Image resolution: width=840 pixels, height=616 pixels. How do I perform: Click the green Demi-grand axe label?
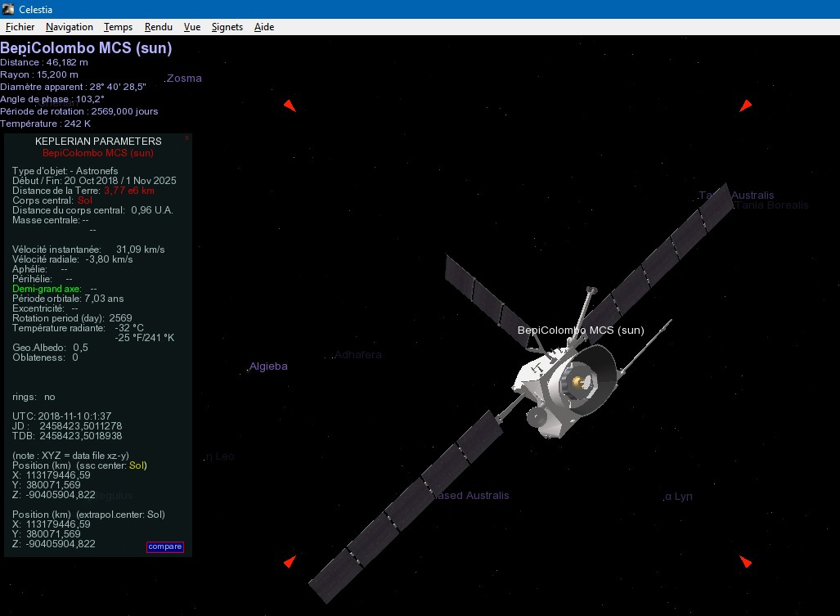click(47, 289)
